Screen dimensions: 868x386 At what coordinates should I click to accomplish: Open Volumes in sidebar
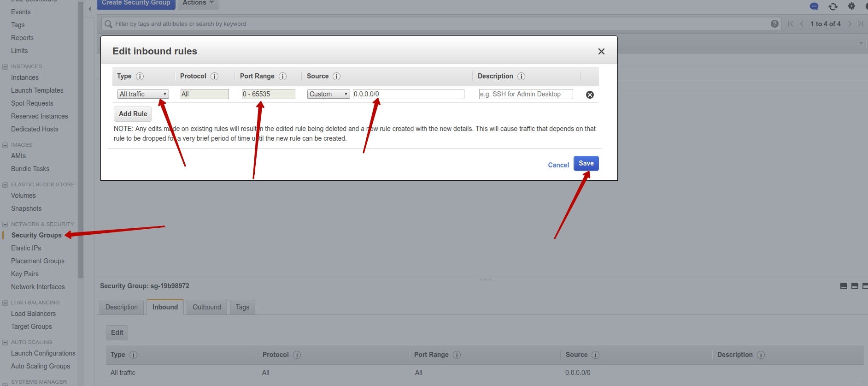[x=23, y=196]
